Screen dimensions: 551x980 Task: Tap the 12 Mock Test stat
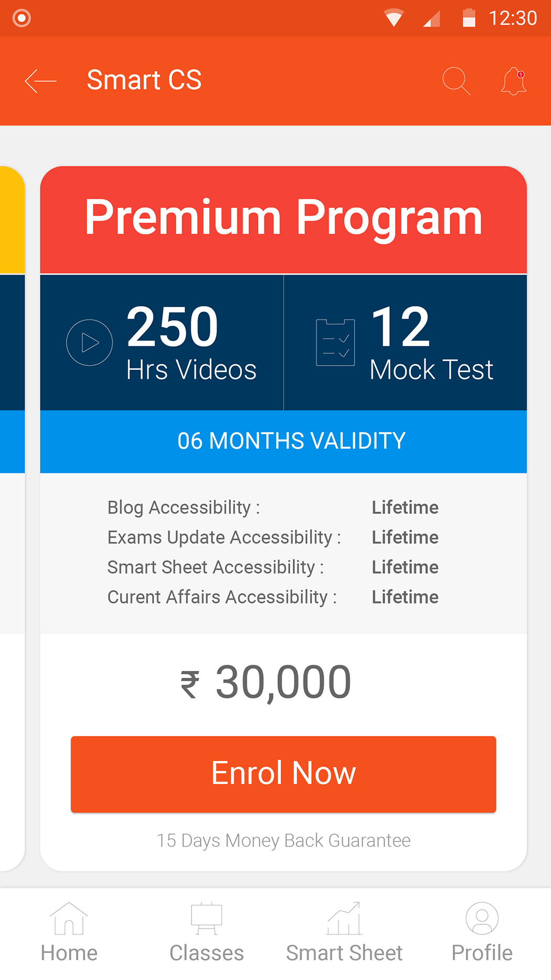431,343
